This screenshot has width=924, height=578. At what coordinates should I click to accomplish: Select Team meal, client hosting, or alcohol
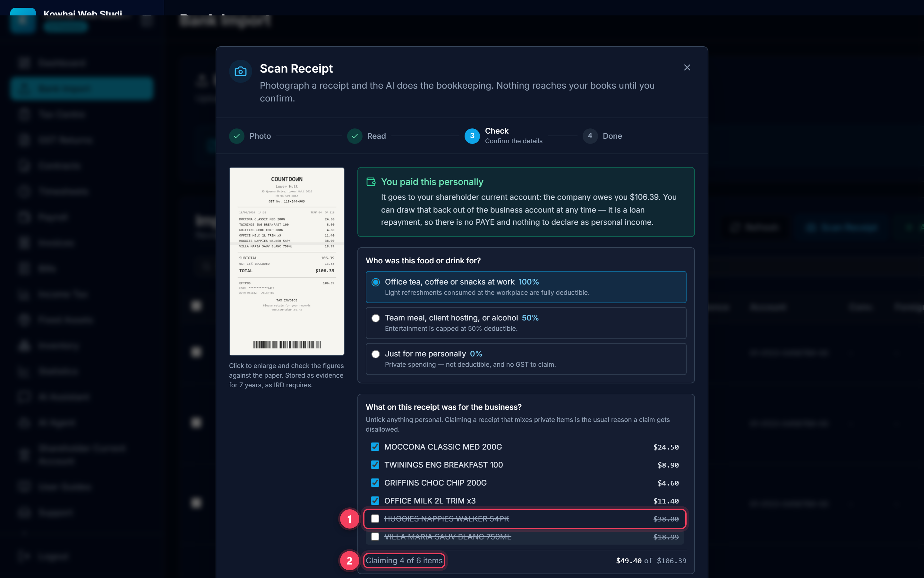tap(526, 323)
